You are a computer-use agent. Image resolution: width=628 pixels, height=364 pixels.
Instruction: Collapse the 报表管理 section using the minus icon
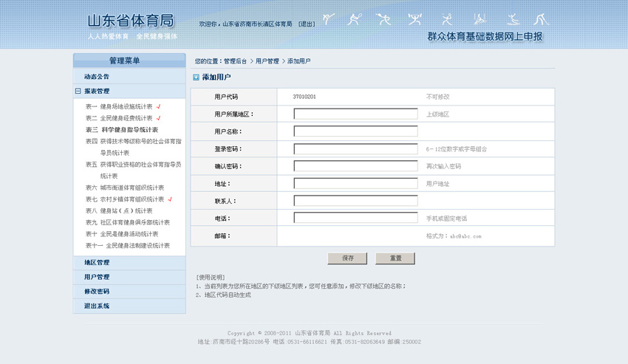click(x=78, y=92)
